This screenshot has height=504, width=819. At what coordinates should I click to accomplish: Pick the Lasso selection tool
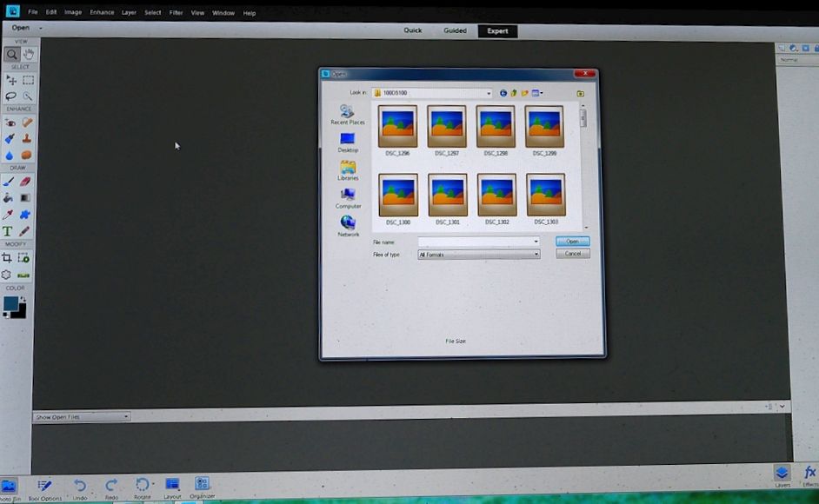pos(11,96)
